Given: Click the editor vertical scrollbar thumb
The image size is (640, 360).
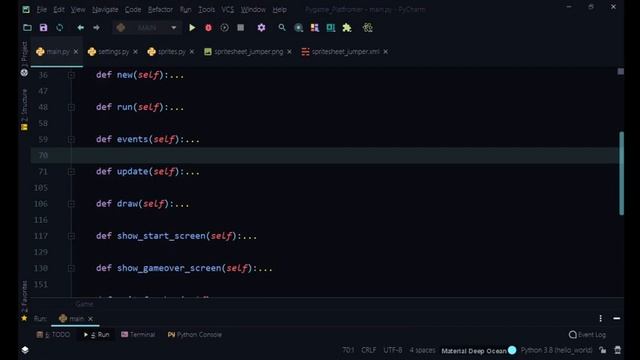Looking at the screenshot, I should (621, 173).
